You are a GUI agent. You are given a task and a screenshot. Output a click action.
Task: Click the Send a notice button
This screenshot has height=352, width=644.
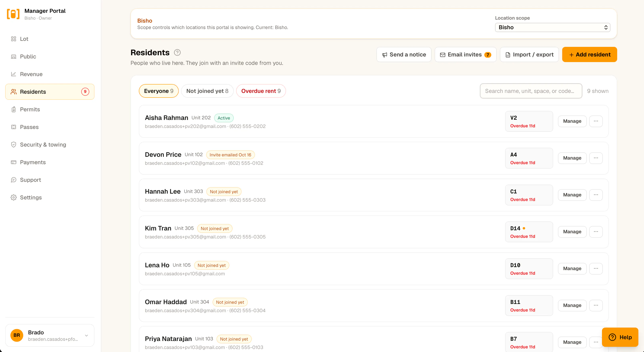pos(404,54)
